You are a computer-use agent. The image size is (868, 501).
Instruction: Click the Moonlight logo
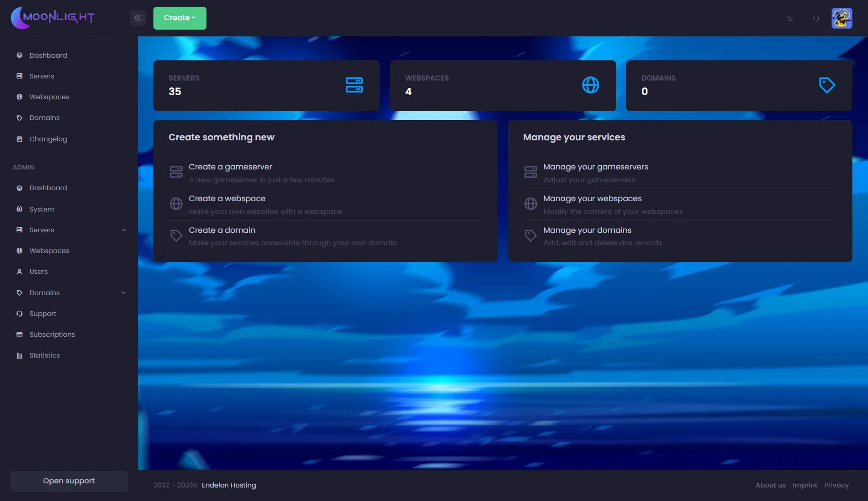[52, 17]
